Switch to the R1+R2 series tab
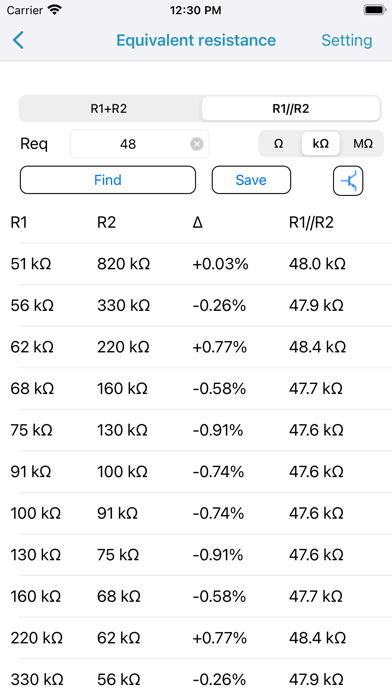This screenshot has height=696, width=392. (x=109, y=109)
